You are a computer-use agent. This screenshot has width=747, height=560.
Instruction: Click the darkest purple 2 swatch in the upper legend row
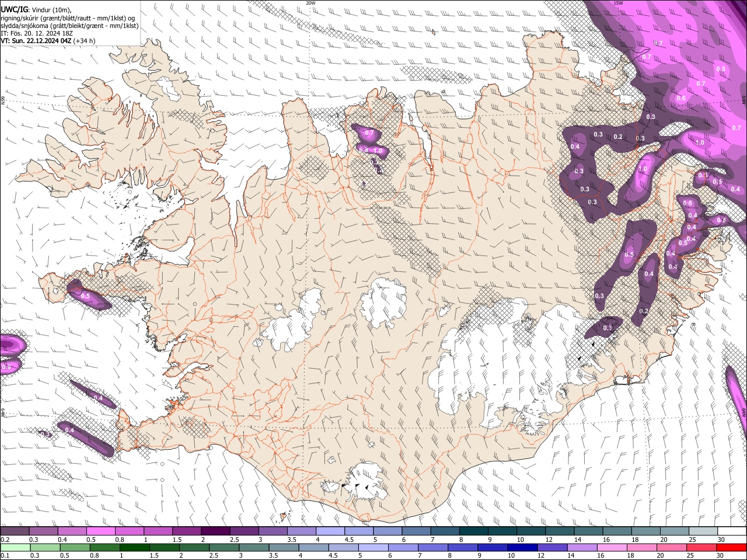215,531
